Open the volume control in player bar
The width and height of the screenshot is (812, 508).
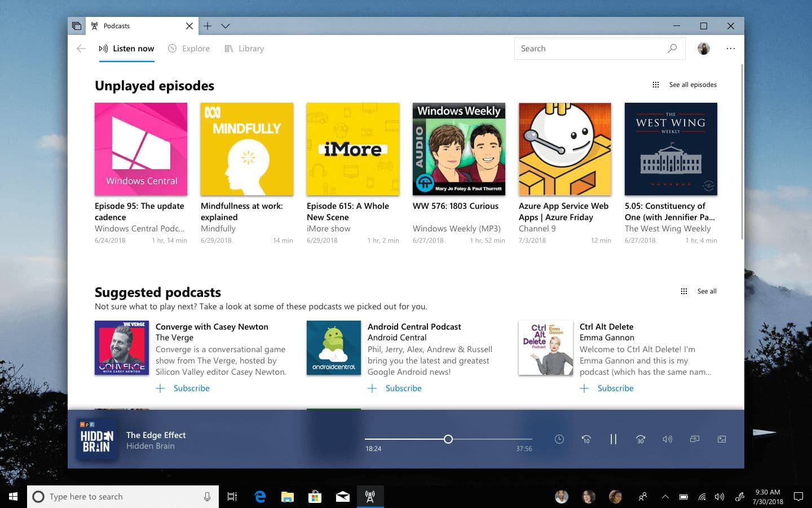click(668, 439)
